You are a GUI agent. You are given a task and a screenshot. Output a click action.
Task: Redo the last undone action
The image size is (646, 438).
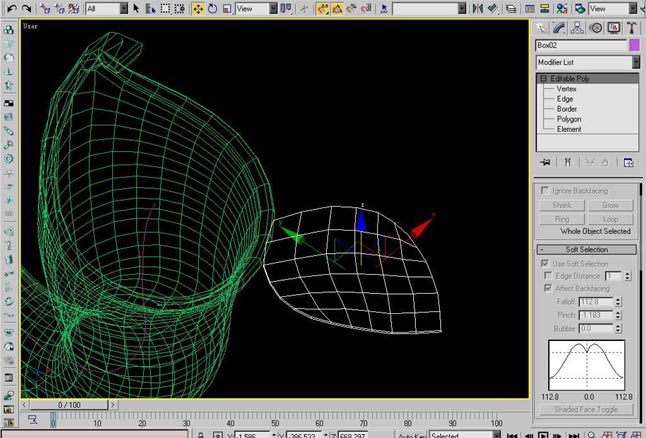[x=26, y=8]
